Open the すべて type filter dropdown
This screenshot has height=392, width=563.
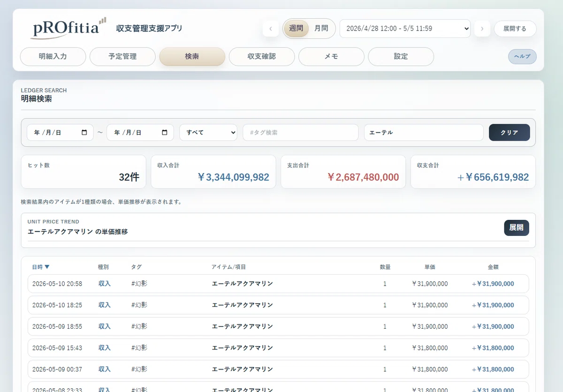tap(208, 133)
